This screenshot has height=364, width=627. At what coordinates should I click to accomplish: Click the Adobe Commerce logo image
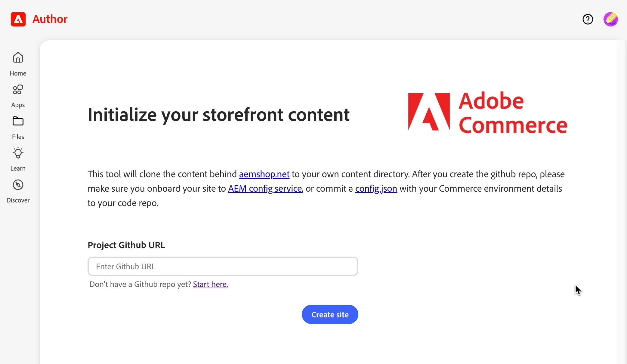coord(487,113)
